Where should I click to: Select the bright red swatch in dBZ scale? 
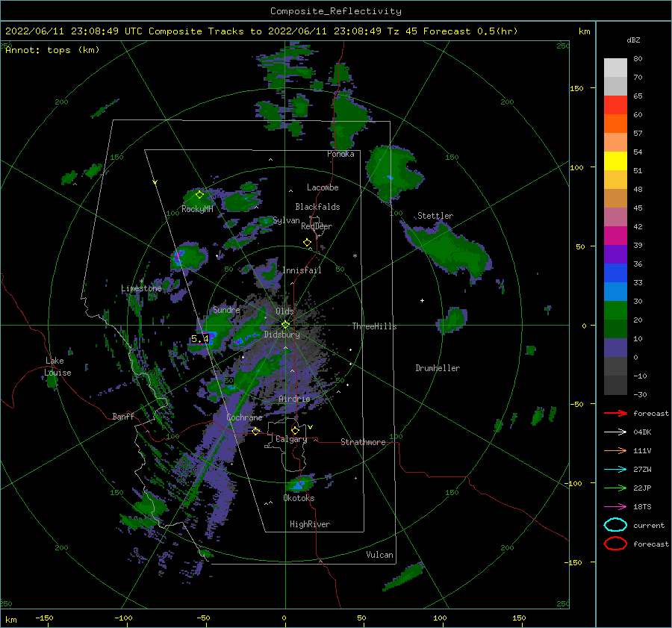pos(615,105)
